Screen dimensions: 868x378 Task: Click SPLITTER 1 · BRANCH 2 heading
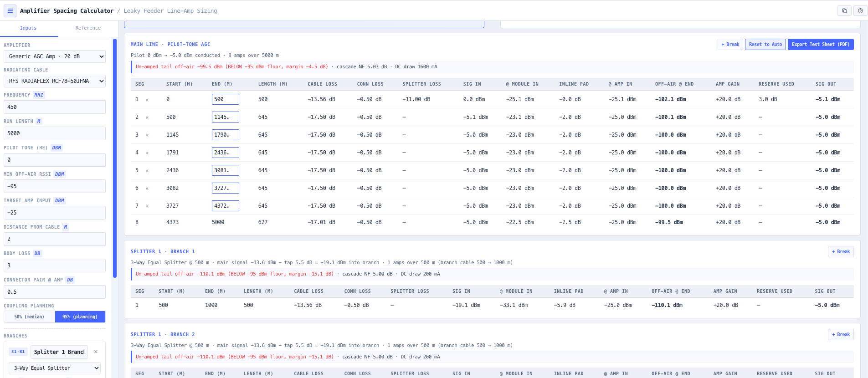163,334
